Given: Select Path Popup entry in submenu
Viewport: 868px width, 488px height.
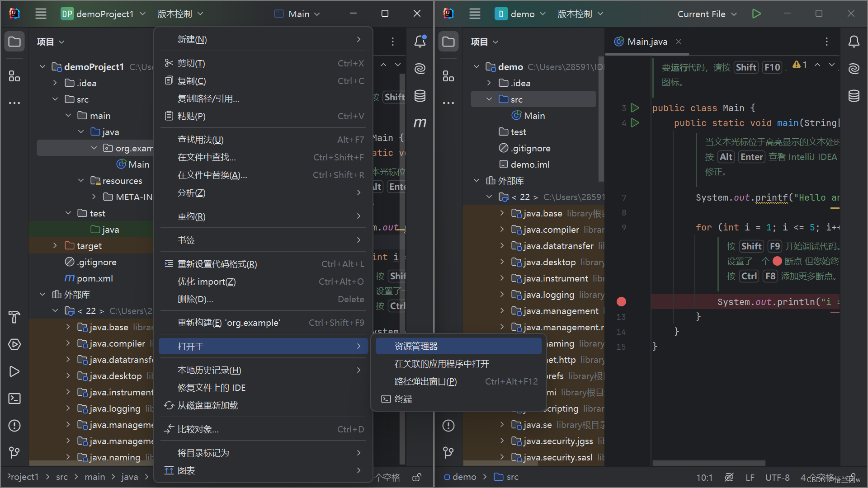Looking at the screenshot, I should (x=458, y=381).
